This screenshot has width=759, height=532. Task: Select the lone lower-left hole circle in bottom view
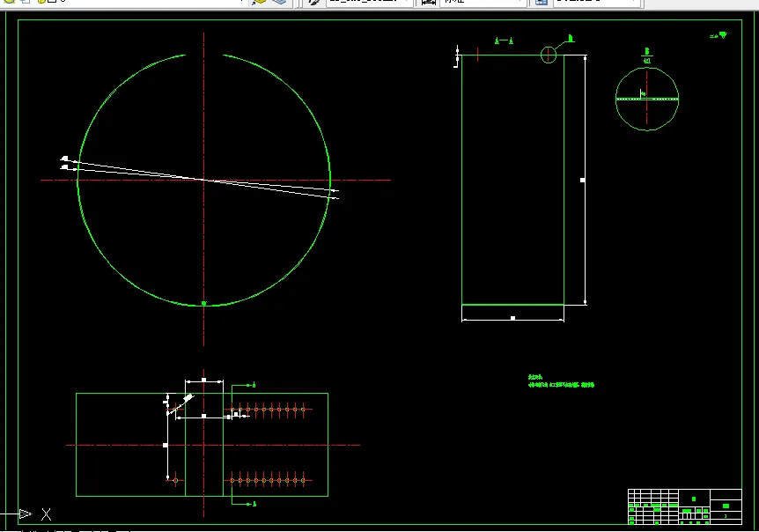tap(175, 481)
